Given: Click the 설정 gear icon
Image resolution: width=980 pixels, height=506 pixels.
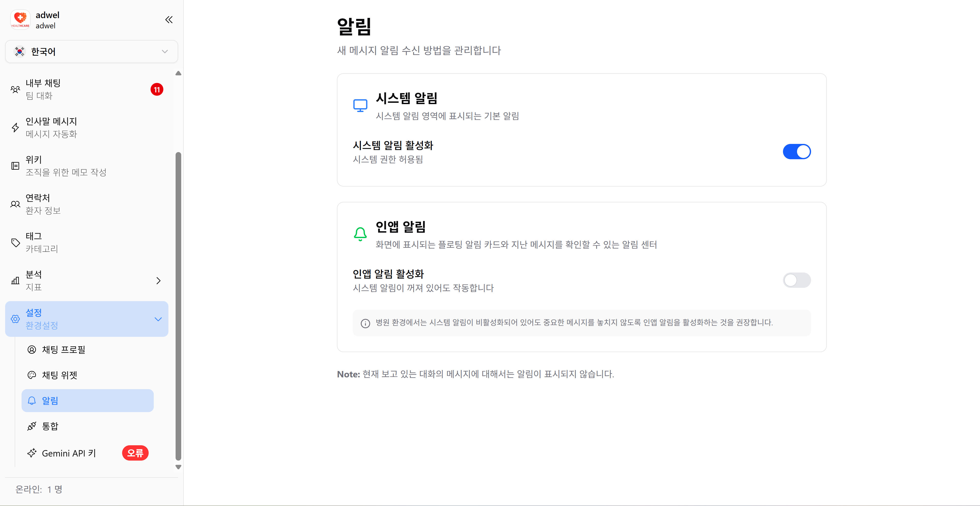Looking at the screenshot, I should [x=15, y=319].
